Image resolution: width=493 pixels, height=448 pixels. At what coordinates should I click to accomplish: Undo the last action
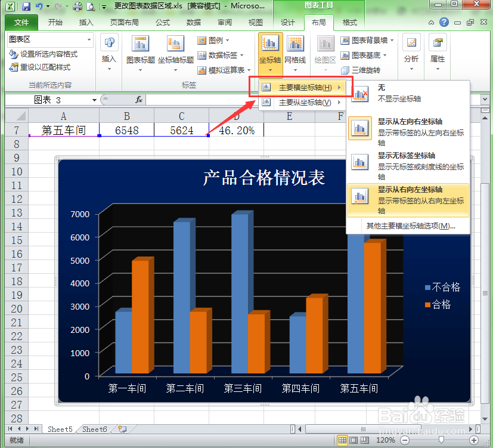tap(39, 6)
